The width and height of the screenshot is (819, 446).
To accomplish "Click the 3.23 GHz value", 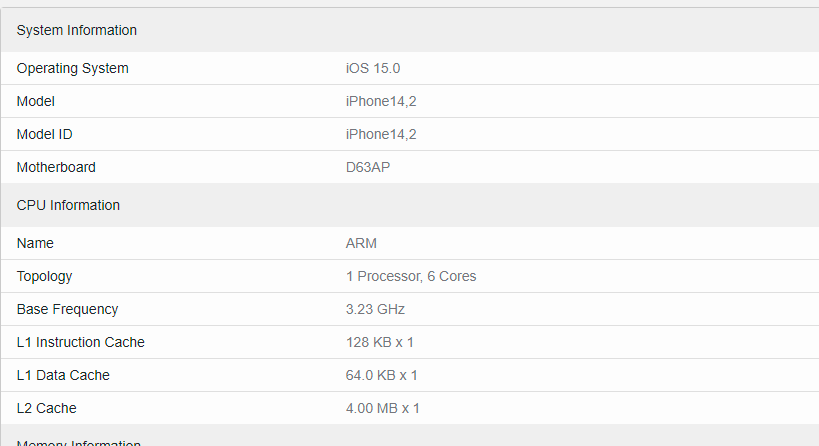I will (375, 309).
